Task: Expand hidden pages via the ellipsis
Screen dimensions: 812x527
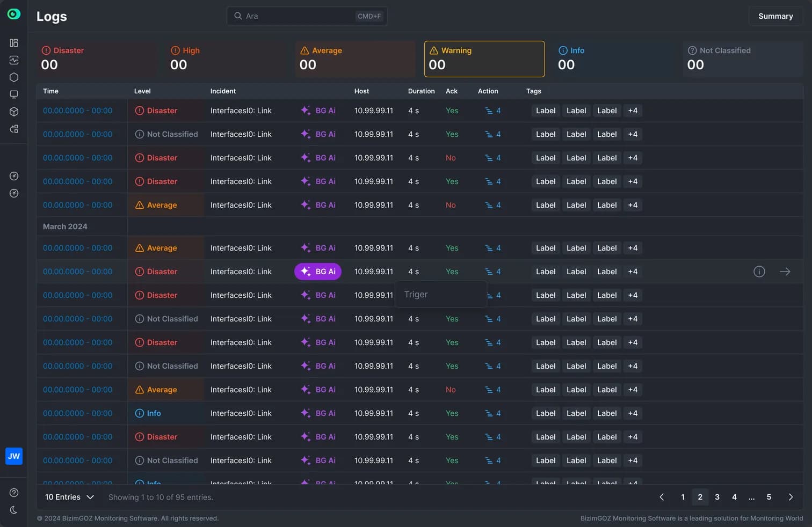Action: pyautogui.click(x=752, y=497)
